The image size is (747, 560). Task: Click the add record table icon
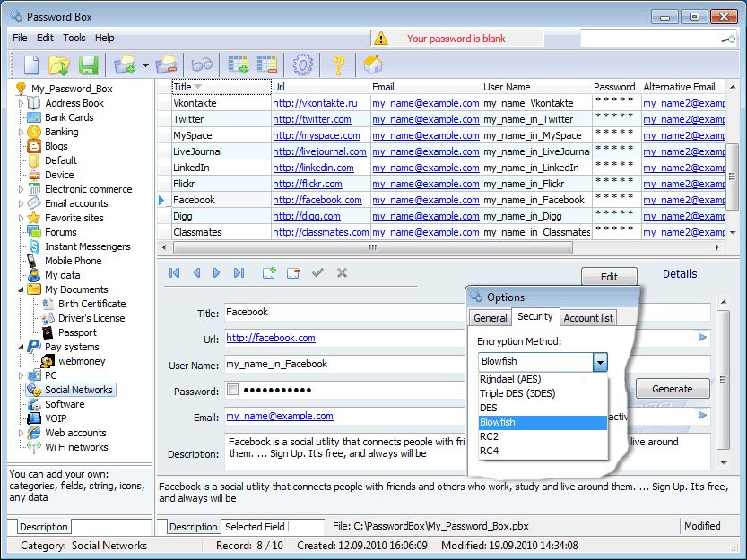tap(239, 65)
